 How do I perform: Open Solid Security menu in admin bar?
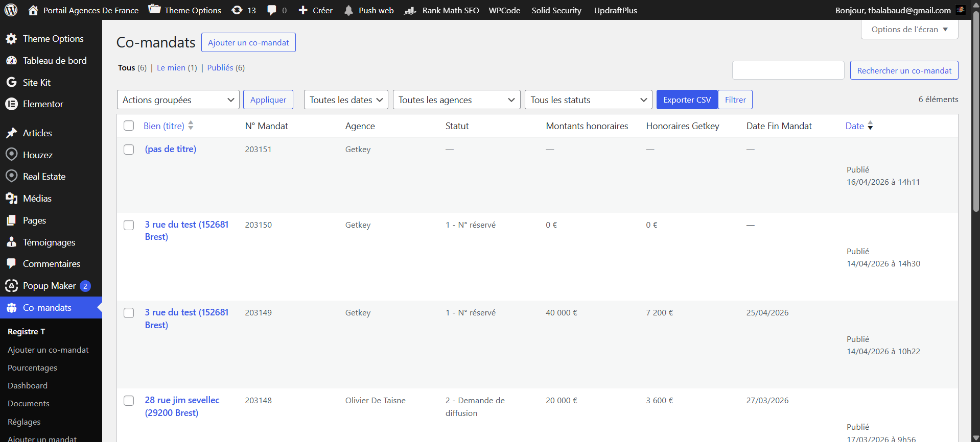coord(556,10)
